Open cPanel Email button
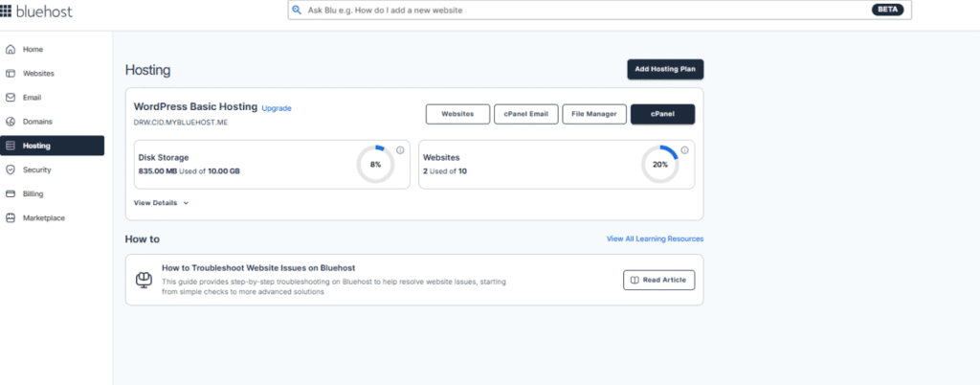Viewport: 980px width, 385px height. [525, 114]
